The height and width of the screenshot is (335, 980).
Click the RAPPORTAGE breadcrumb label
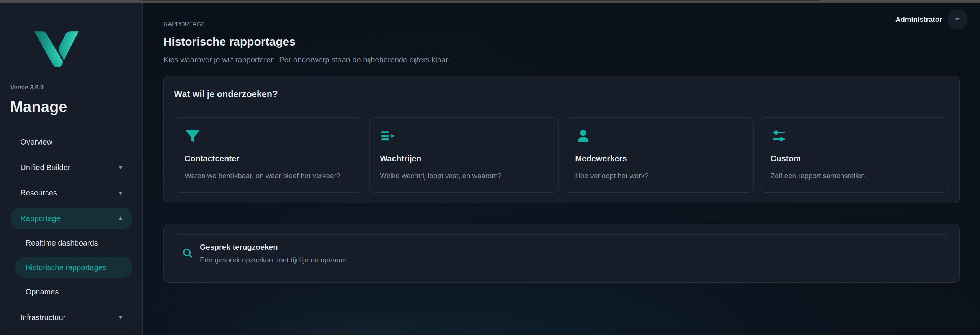pos(184,24)
